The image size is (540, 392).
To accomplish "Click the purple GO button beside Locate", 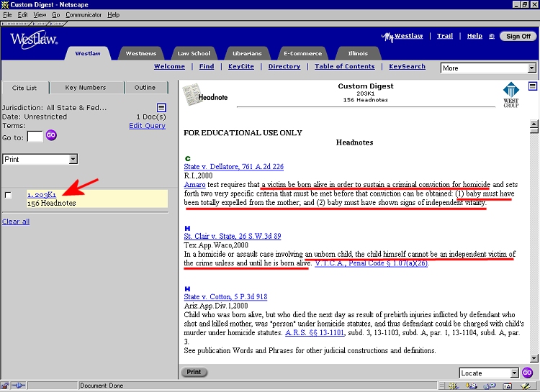I will [527, 373].
